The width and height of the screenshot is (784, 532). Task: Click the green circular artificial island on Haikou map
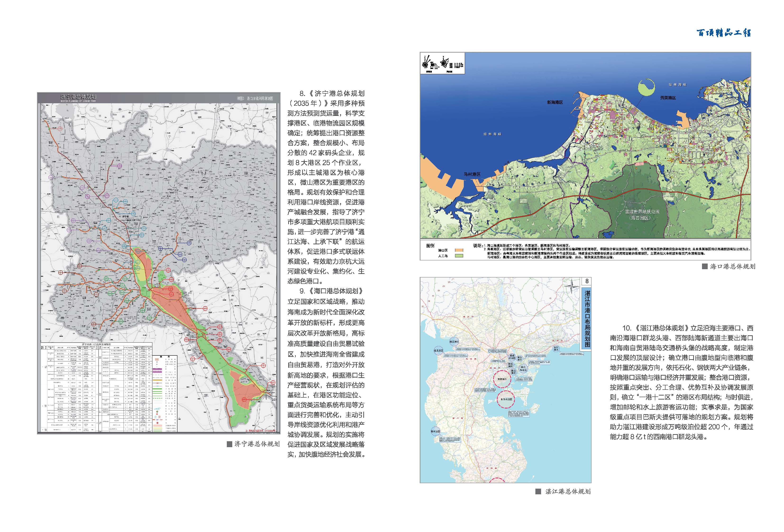coord(646,87)
